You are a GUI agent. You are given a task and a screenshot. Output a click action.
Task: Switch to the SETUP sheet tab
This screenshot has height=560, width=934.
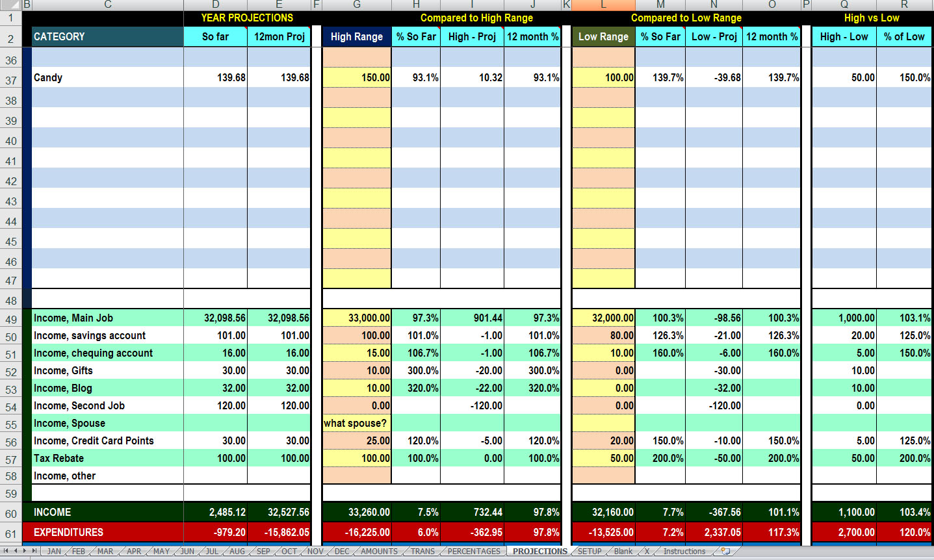tap(590, 551)
